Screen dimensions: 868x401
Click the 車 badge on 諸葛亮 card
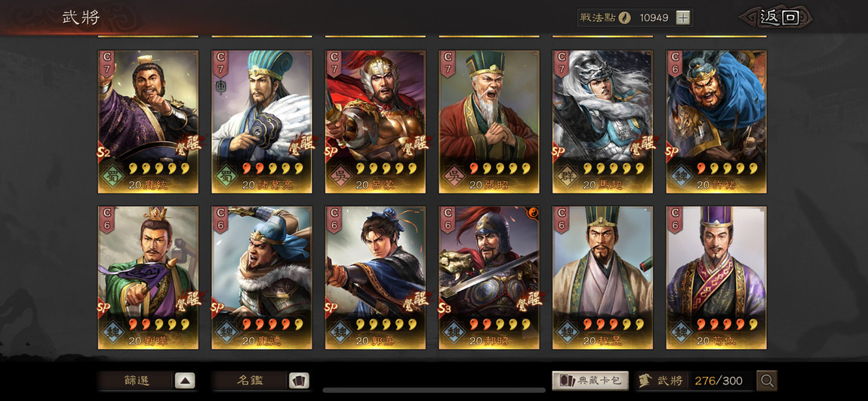(x=219, y=87)
